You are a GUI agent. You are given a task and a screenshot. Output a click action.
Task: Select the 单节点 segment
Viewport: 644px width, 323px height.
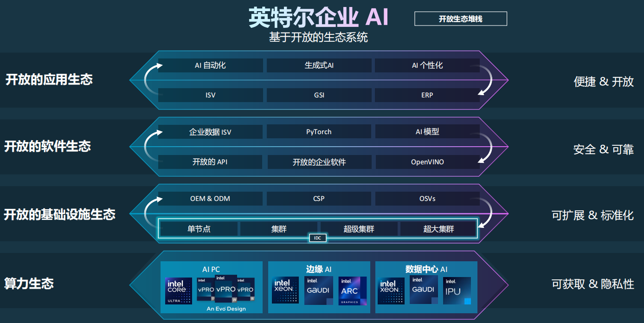point(199,229)
